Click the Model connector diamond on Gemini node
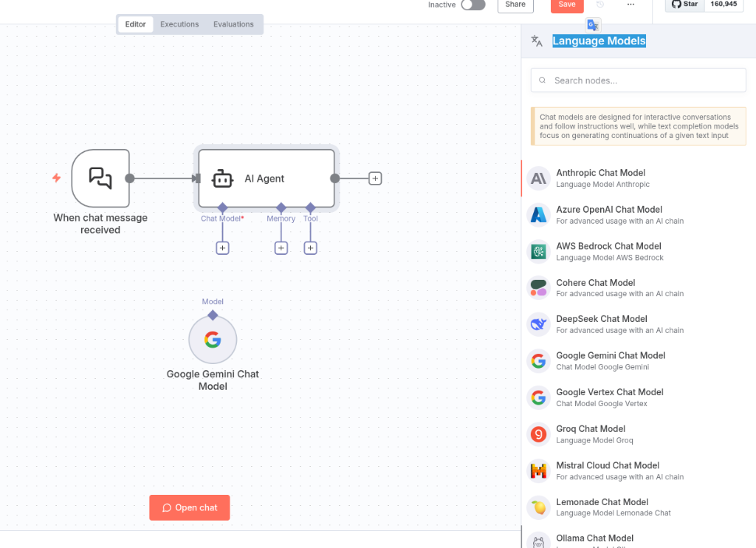This screenshot has width=756, height=548. click(x=213, y=315)
